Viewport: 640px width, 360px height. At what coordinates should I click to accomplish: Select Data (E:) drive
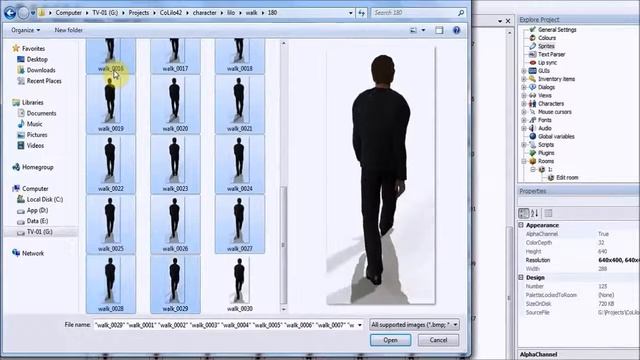37,221
